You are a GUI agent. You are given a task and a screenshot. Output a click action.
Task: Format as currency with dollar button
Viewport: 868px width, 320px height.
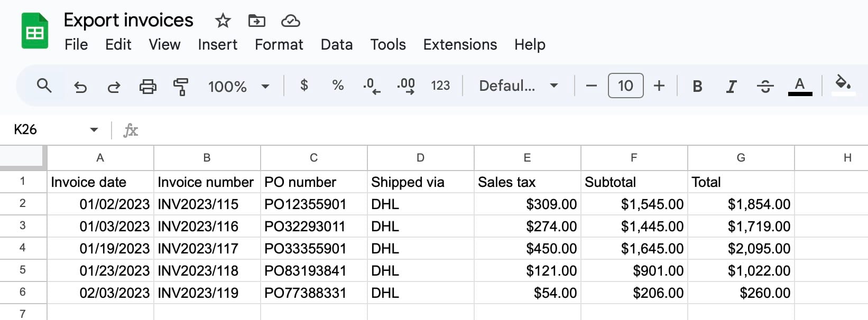click(304, 86)
